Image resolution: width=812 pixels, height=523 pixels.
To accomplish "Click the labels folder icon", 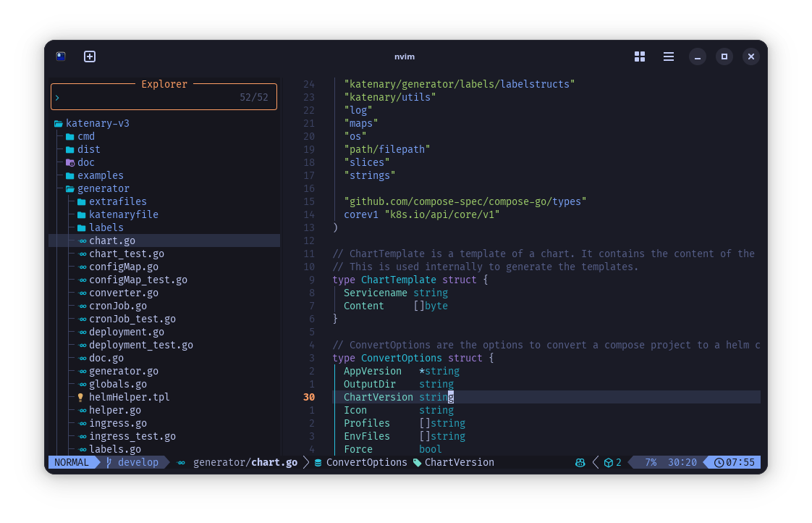I will pyautogui.click(x=81, y=228).
